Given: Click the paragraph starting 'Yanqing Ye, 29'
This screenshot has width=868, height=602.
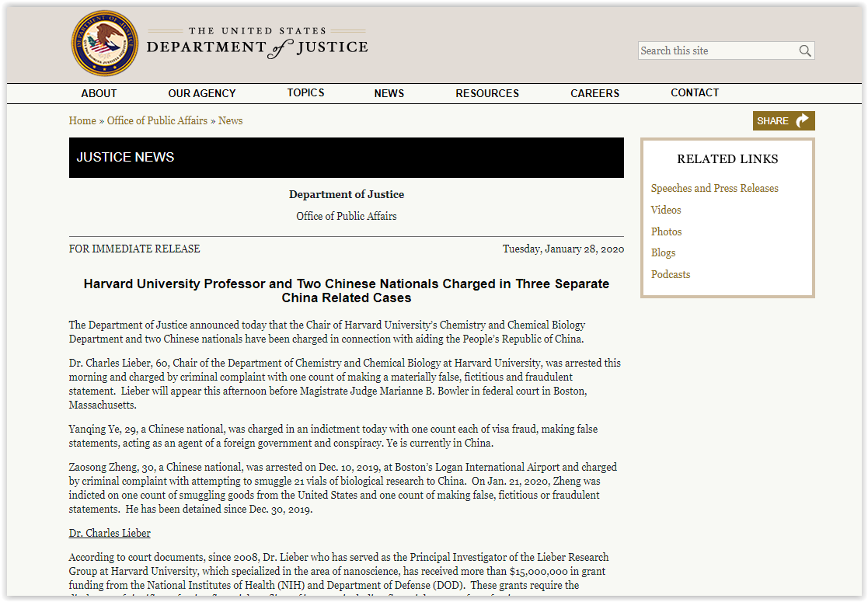Looking at the screenshot, I should pyautogui.click(x=333, y=436).
